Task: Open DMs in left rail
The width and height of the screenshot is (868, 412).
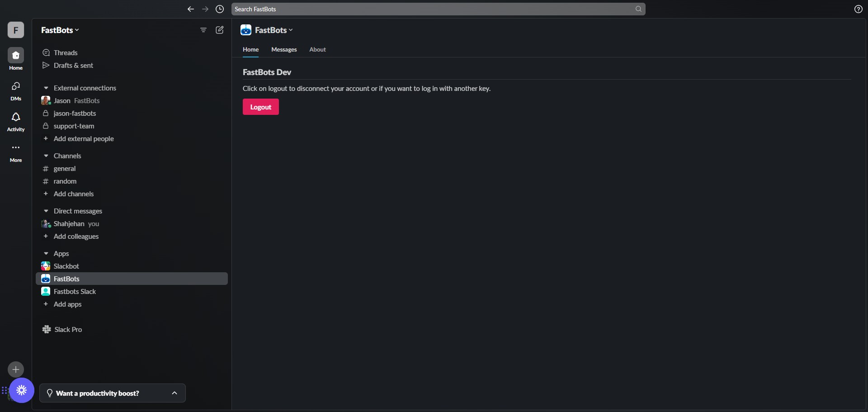Action: click(16, 91)
